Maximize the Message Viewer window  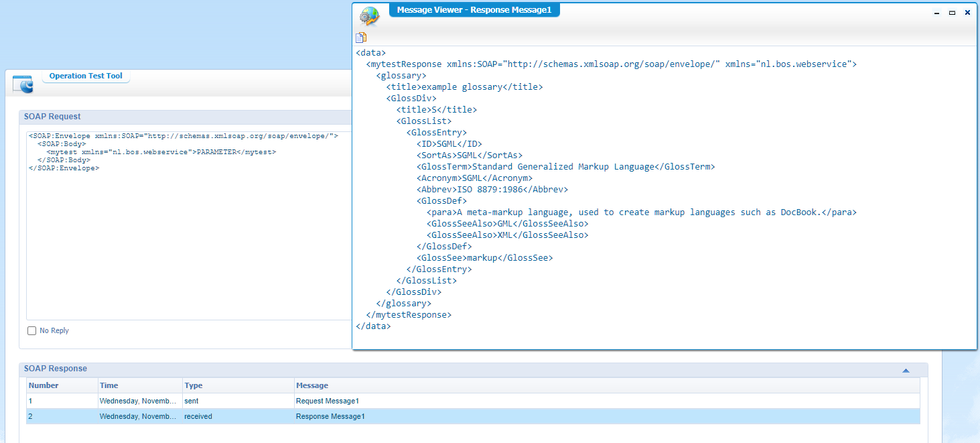[x=952, y=13]
